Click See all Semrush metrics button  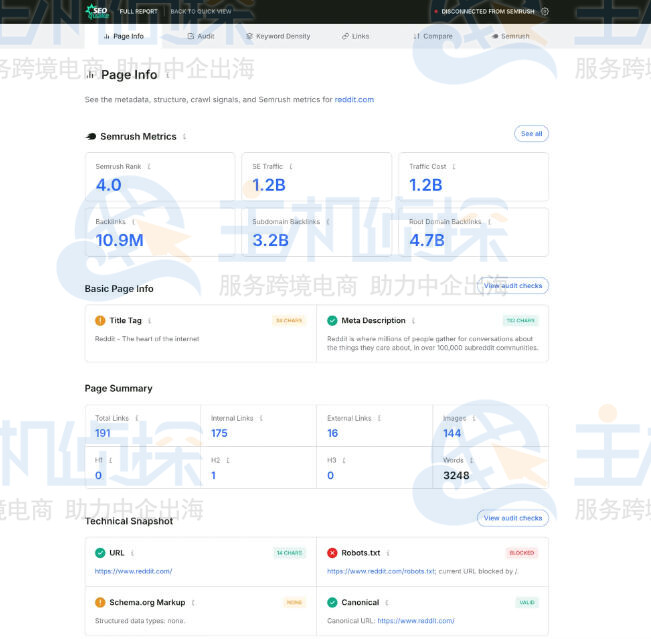[531, 134]
